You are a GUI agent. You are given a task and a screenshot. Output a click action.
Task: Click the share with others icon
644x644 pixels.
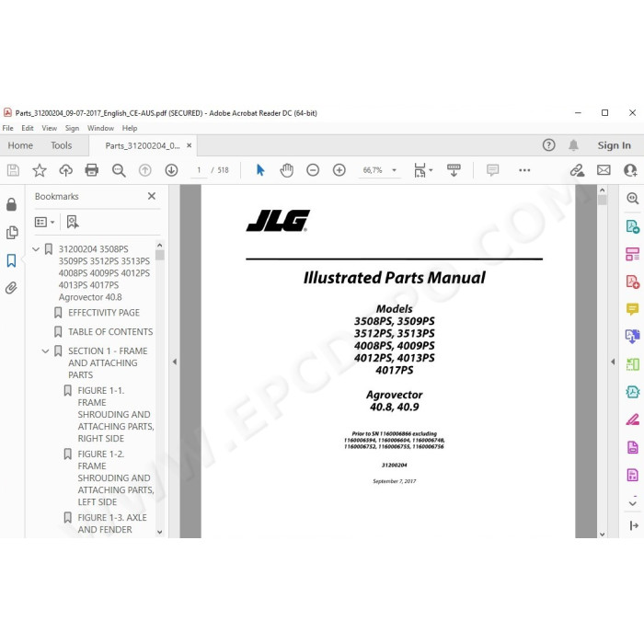pos(630,170)
